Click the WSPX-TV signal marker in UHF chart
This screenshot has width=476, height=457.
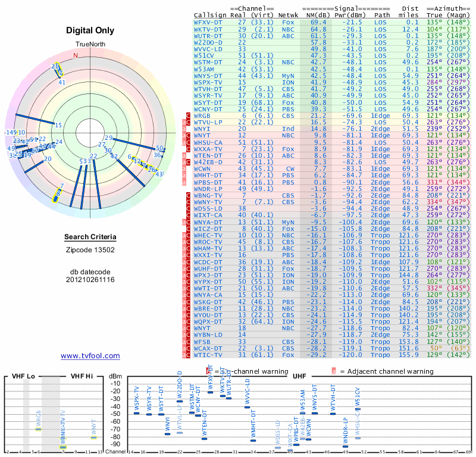137,413
